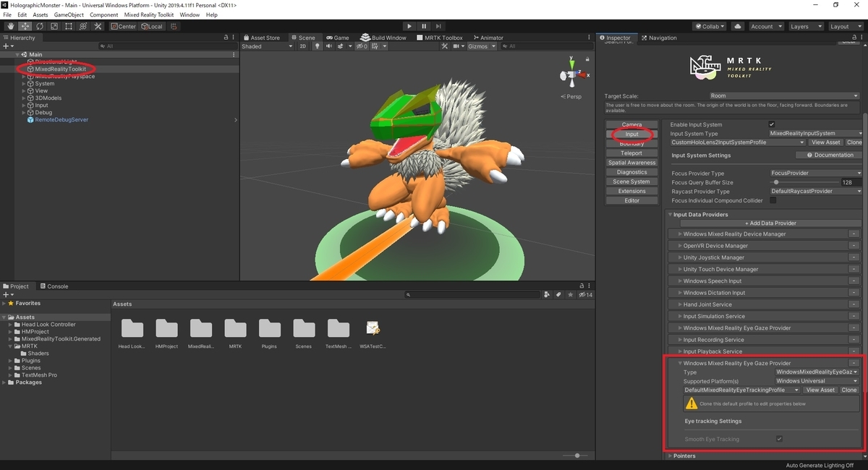Open the Mixed Reality Toolkit menu
This screenshot has width=868, height=470.
click(x=149, y=14)
